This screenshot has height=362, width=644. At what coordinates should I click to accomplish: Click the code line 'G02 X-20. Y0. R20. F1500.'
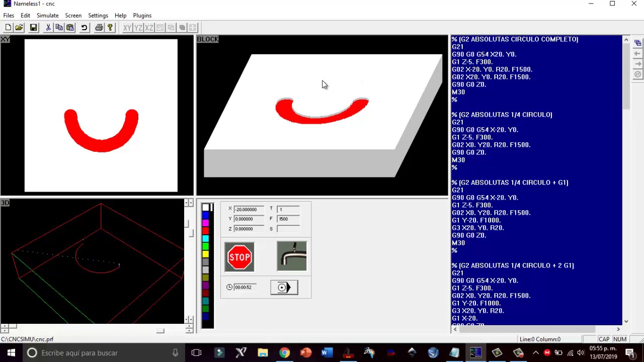492,69
